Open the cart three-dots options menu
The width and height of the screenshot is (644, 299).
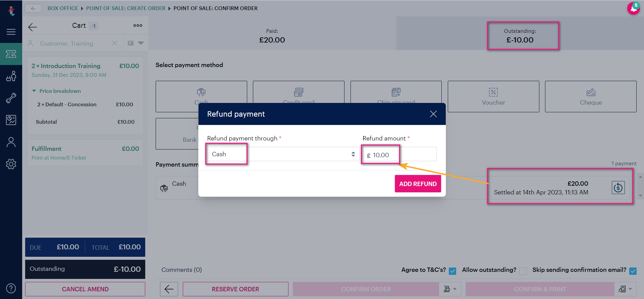coord(138,25)
